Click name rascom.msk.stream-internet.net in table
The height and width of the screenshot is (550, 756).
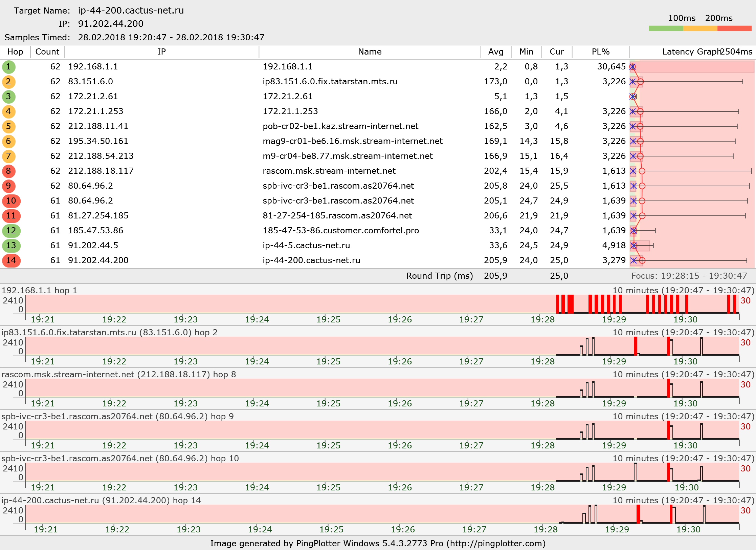point(329,171)
